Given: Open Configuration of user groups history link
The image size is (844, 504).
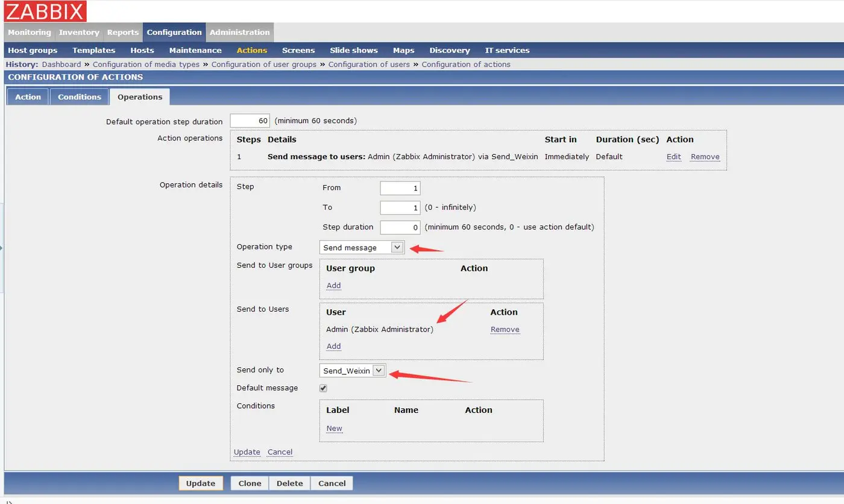Looking at the screenshot, I should pyautogui.click(x=264, y=65).
